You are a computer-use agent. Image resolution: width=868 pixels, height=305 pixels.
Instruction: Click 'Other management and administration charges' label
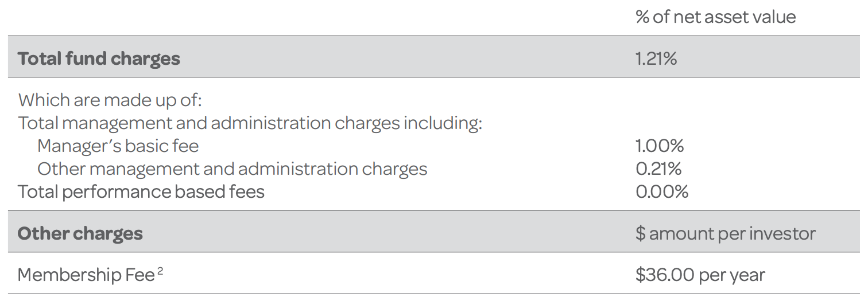tap(232, 169)
